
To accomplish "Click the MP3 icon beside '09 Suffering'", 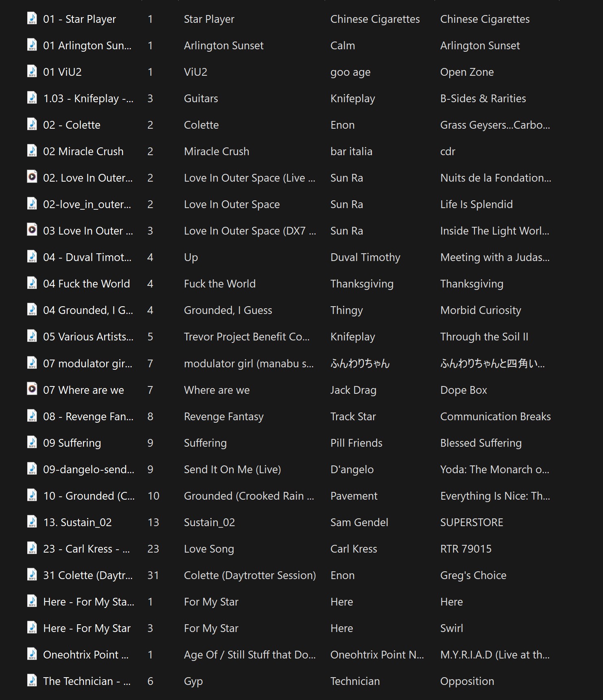I will [x=32, y=442].
